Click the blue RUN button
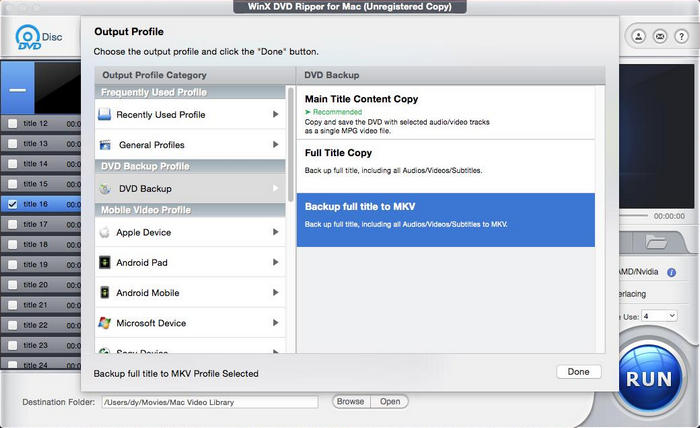Screen dimensions: 700x428 pos(649,378)
